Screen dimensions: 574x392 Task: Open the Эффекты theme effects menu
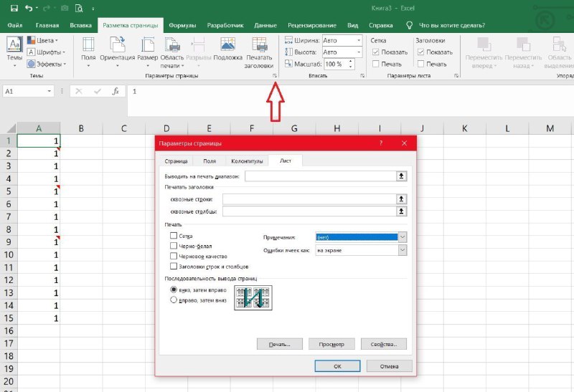(x=47, y=64)
